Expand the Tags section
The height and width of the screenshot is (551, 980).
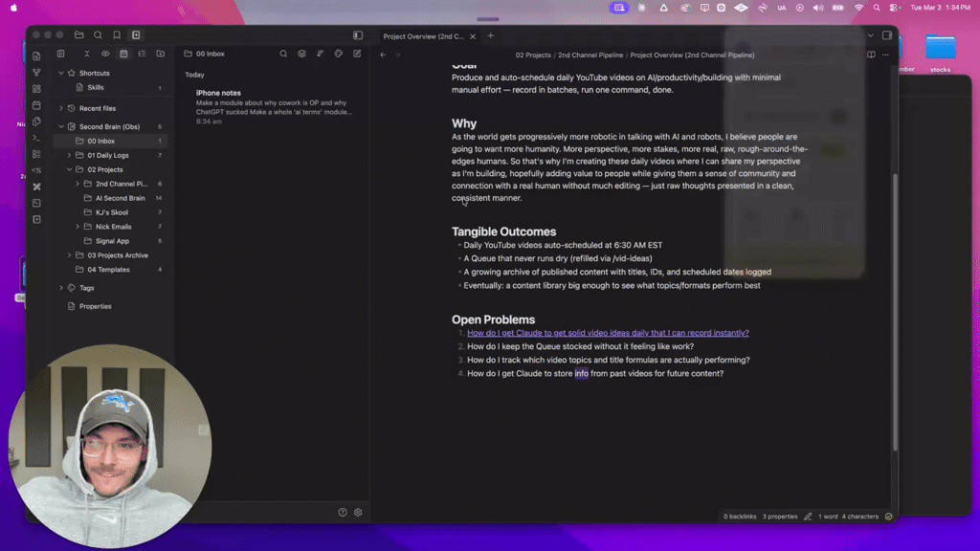tap(61, 288)
